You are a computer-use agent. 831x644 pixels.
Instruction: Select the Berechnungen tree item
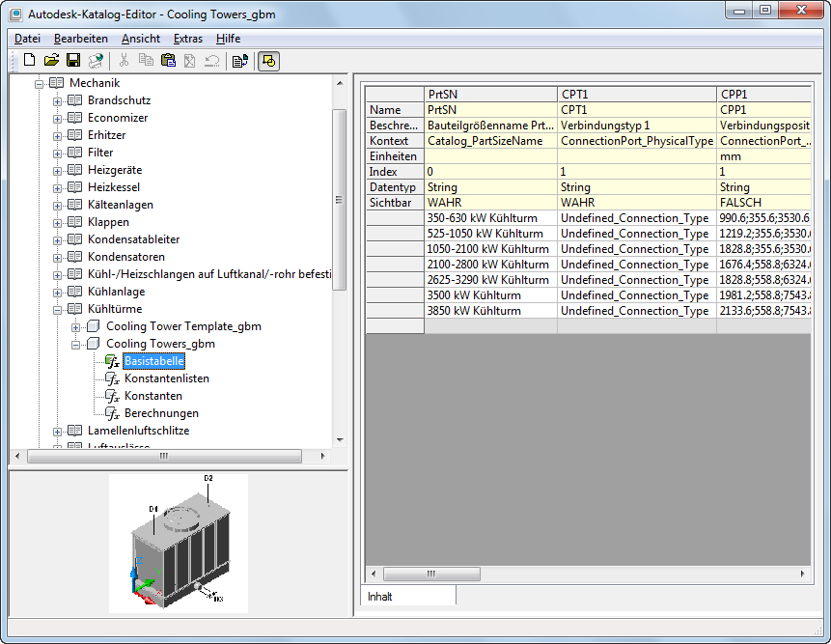(161, 413)
